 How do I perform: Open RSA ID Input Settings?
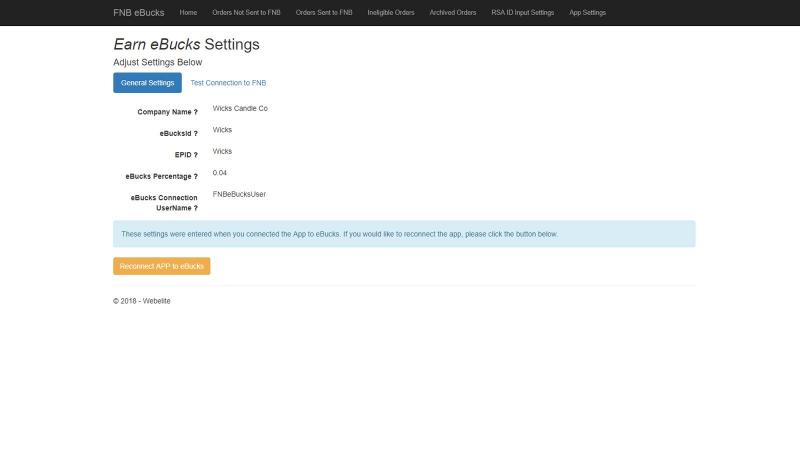(522, 13)
